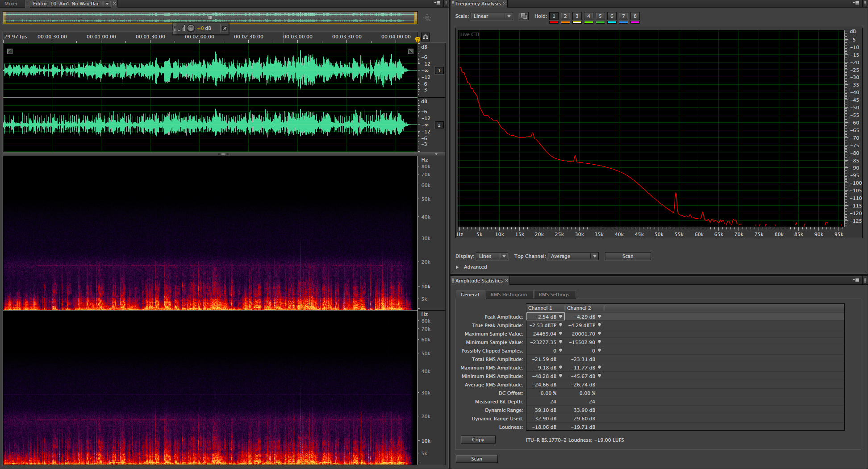The width and height of the screenshot is (868, 469).
Task: Switch to the RMS Histogram tab
Action: 509,295
